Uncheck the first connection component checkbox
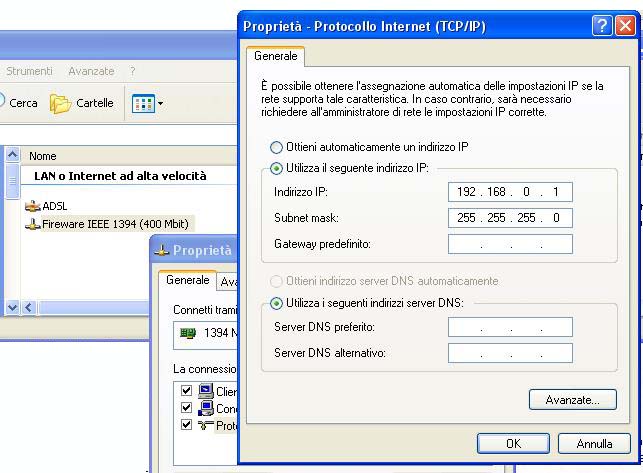Screen dimensions: 643x473 coord(186,391)
